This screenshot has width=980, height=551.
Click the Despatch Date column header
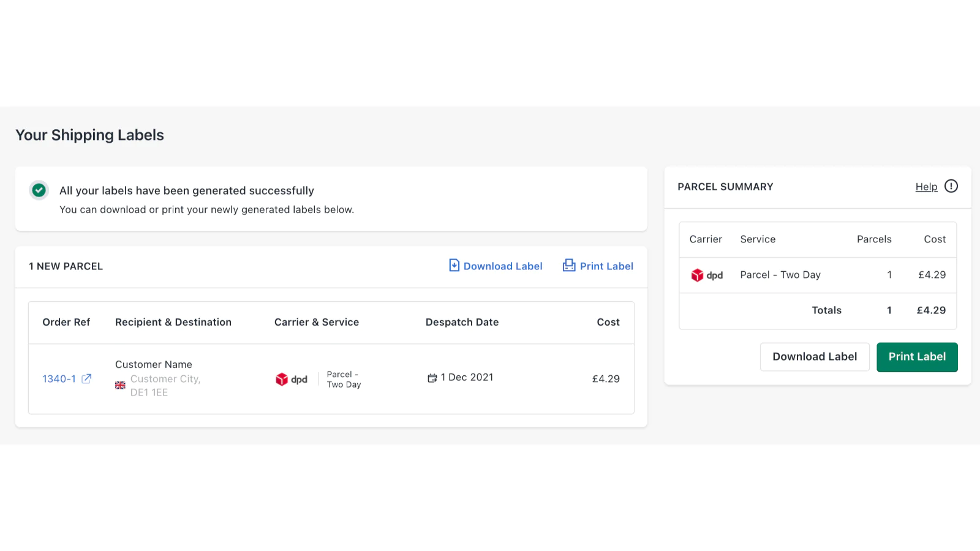click(x=462, y=322)
